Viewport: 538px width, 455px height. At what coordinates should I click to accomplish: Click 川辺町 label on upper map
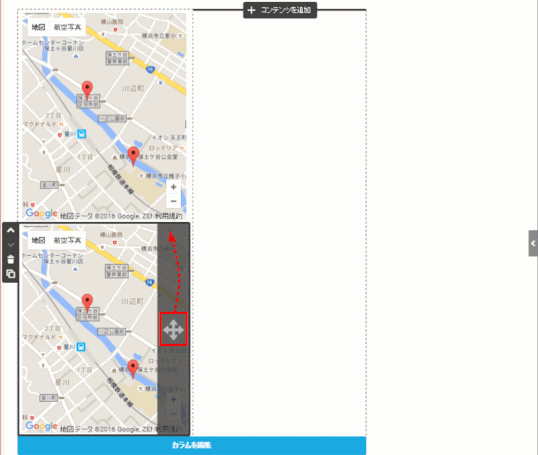(133, 89)
